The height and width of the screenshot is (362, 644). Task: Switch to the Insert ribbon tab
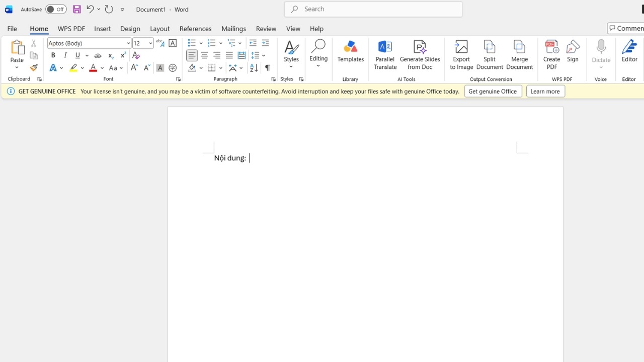point(102,29)
